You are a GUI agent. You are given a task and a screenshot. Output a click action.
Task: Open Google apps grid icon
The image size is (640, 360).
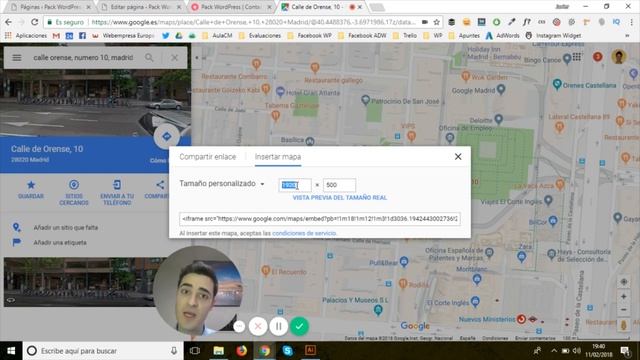[x=576, y=57]
